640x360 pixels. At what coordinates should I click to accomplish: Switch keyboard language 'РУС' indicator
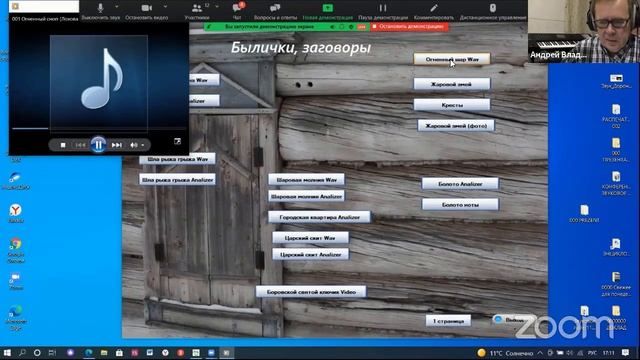coord(592,353)
